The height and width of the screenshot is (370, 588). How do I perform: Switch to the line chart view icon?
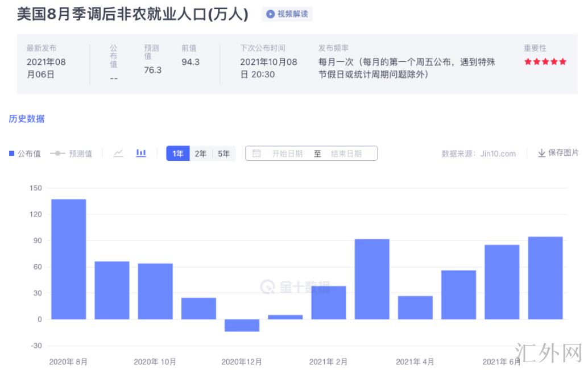(x=118, y=153)
